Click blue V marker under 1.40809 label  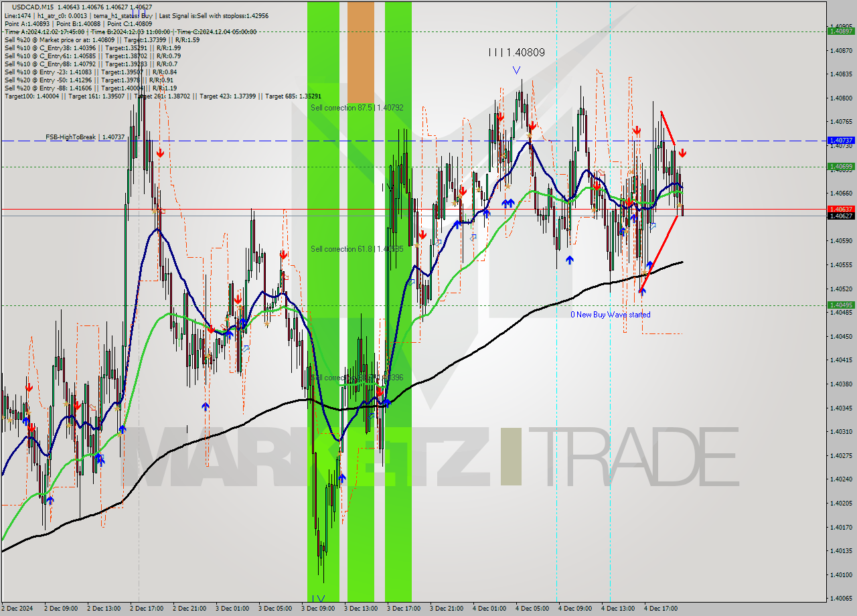point(516,70)
